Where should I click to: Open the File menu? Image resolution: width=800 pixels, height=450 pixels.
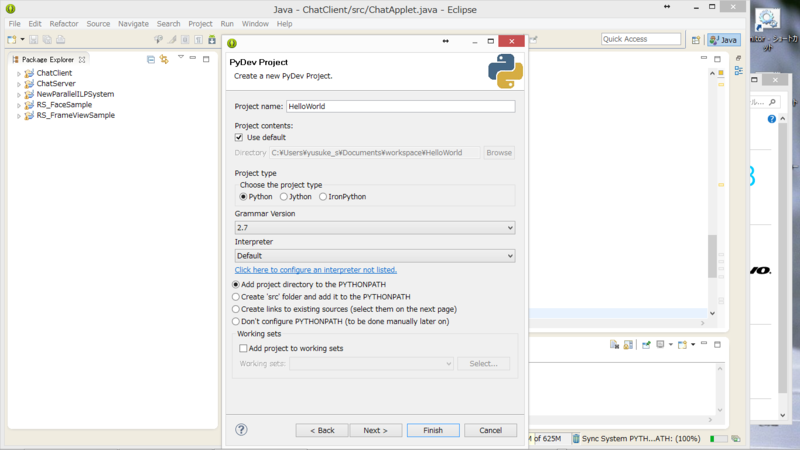pos(14,23)
